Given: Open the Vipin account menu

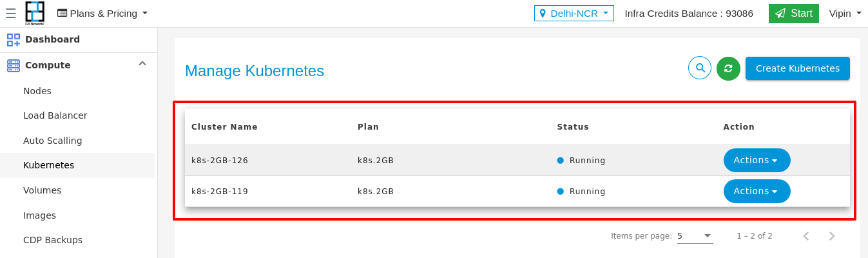Looking at the screenshot, I should point(845,14).
